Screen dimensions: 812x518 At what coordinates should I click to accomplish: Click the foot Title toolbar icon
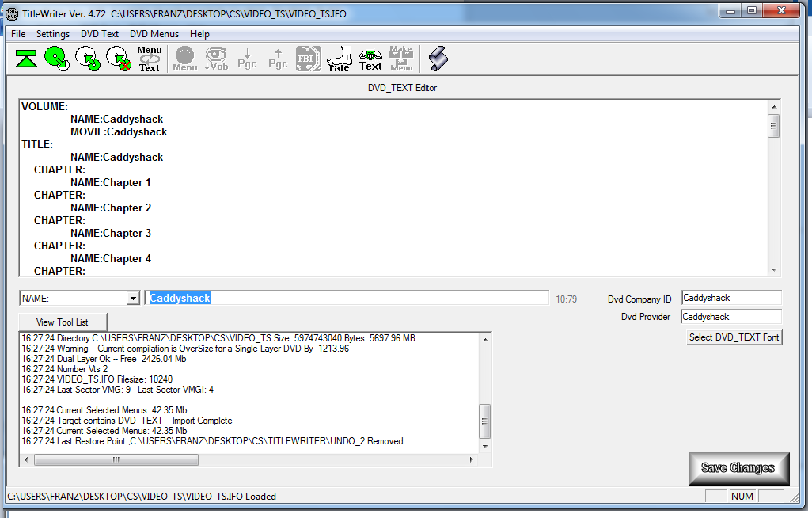click(340, 59)
